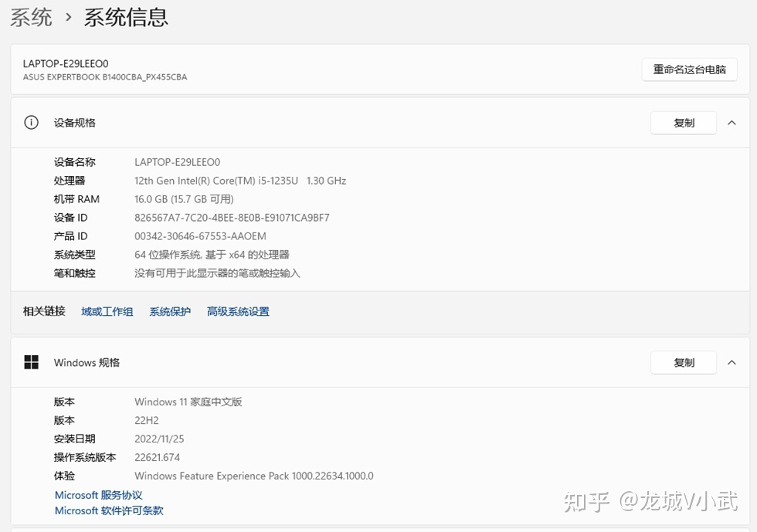
Task: Select OS build value 22621.674
Action: tap(157, 457)
